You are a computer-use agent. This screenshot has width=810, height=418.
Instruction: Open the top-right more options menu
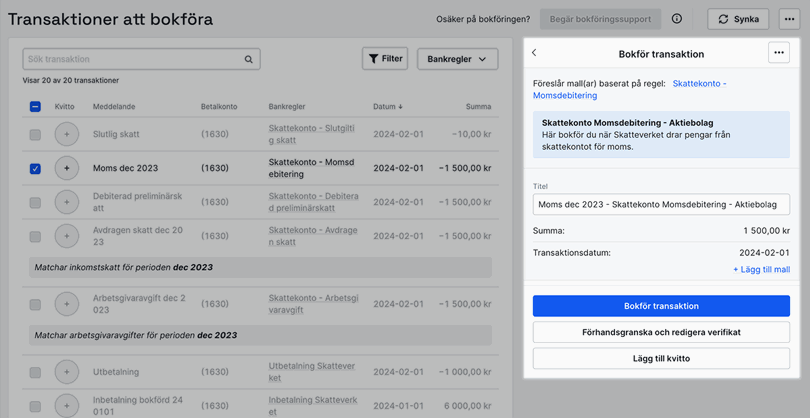pyautogui.click(x=789, y=19)
